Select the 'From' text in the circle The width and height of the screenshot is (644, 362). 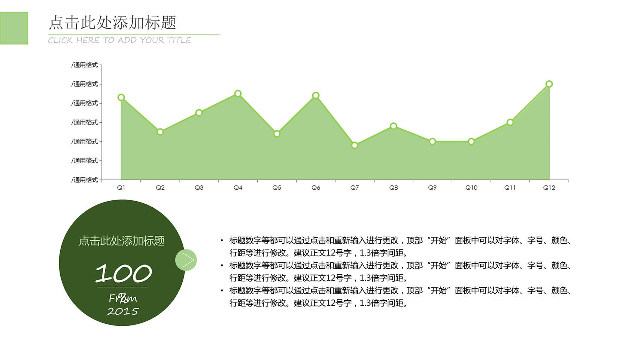coord(123,298)
